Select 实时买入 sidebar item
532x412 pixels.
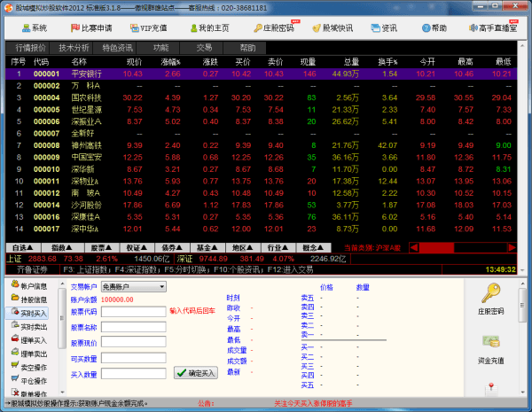coord(27,313)
